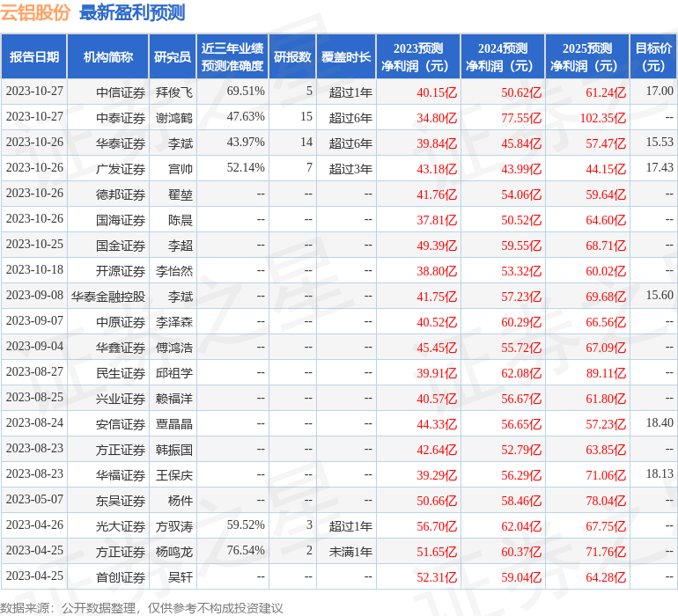Click 2023 forecast 37.81亿
The width and height of the screenshot is (678, 616).
click(x=437, y=220)
